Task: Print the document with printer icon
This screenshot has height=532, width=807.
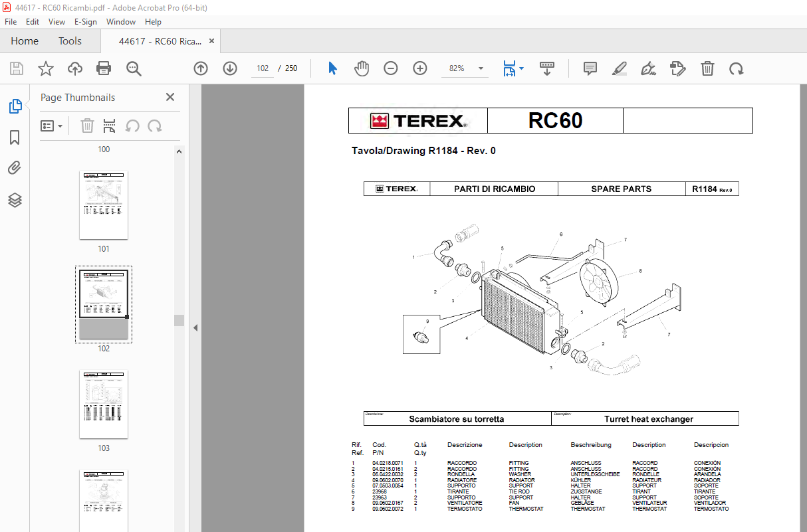Action: click(x=104, y=68)
